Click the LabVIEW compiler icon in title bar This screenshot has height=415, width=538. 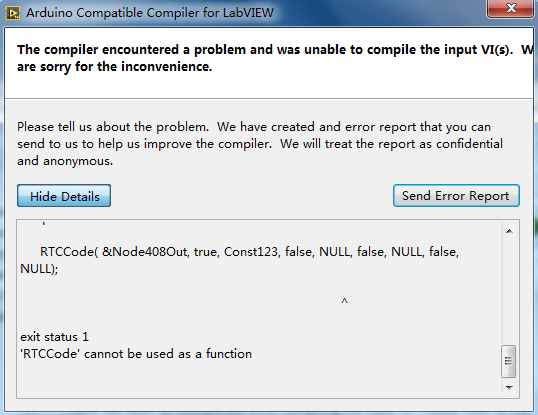click(13, 13)
